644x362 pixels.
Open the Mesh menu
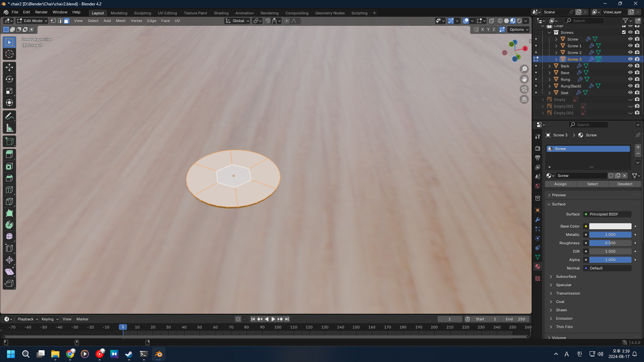pos(121,21)
